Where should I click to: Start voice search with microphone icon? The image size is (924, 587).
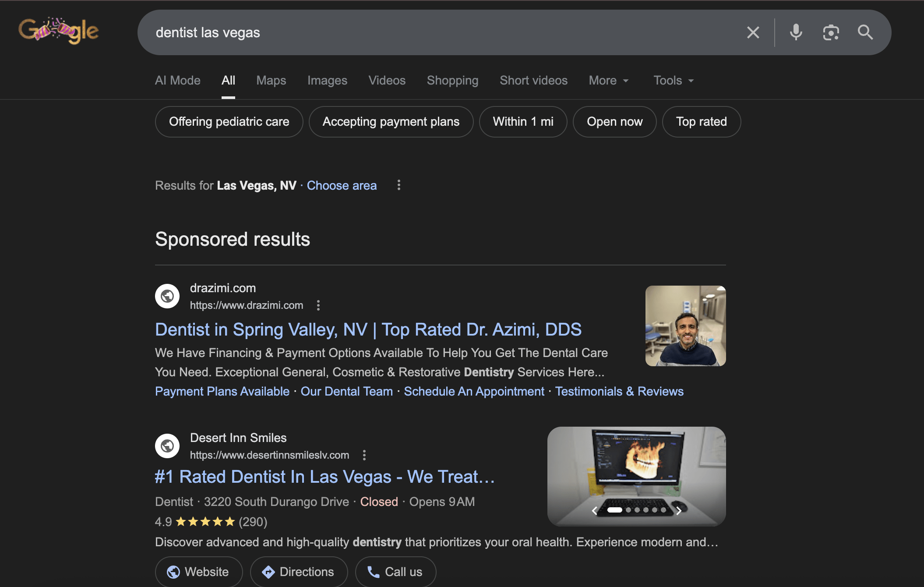click(796, 32)
